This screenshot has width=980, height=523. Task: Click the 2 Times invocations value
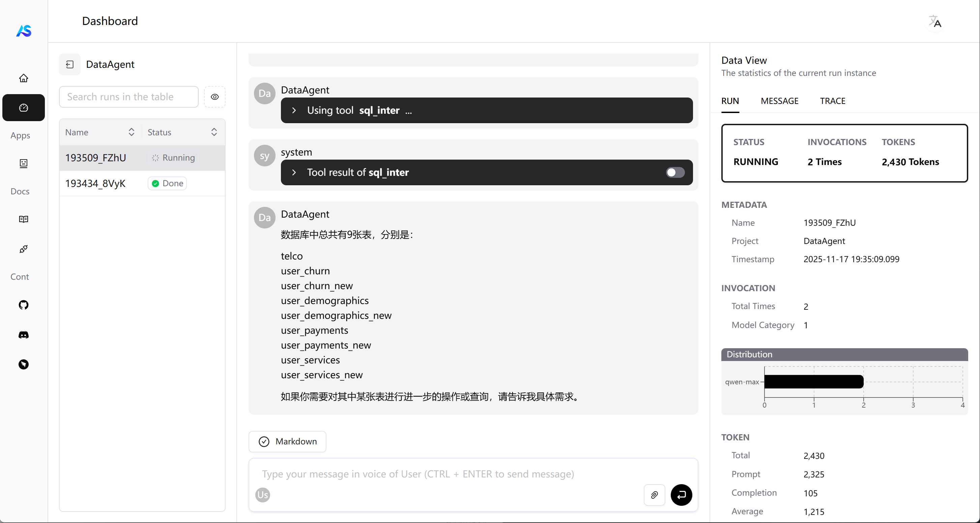[825, 162]
